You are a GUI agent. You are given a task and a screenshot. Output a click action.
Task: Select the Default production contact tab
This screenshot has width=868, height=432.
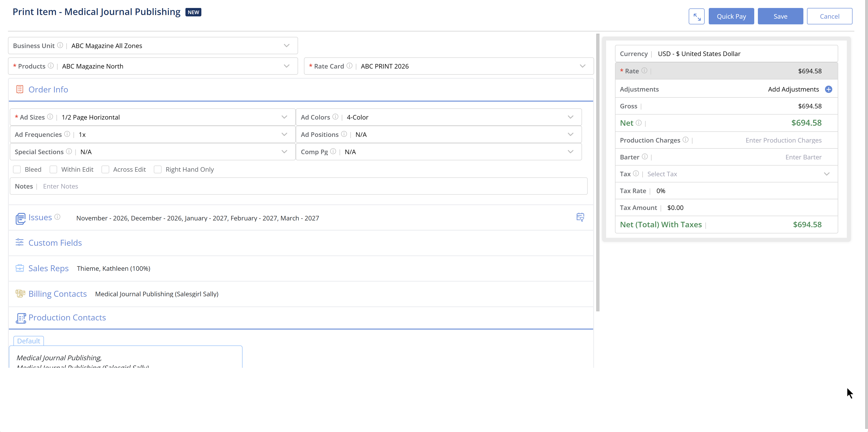(x=29, y=341)
